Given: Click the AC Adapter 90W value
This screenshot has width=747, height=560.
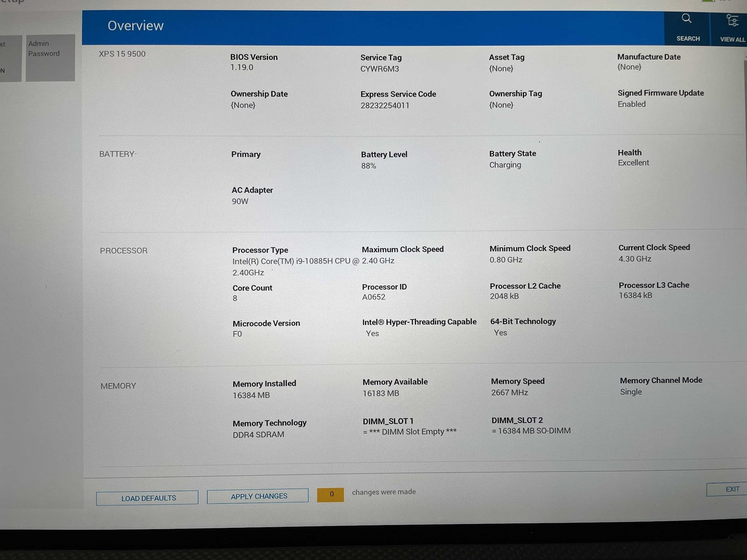Looking at the screenshot, I should coord(240,201).
